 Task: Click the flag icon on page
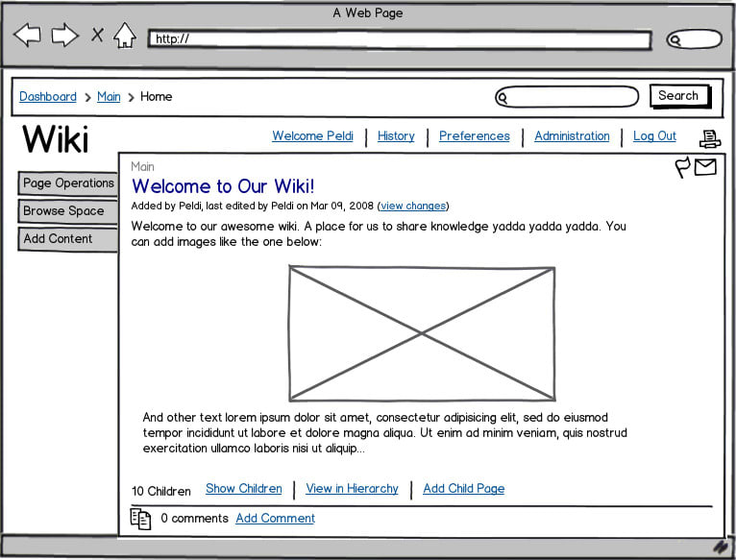coord(683,167)
